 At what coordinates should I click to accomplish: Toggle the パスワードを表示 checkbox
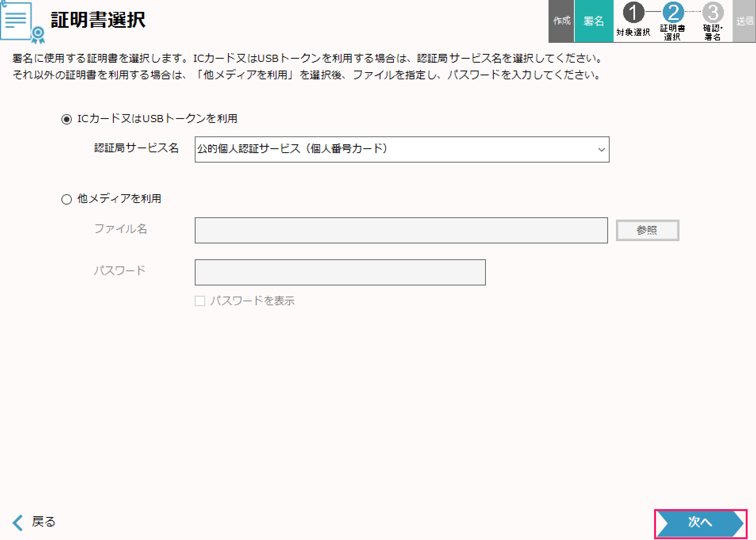point(200,301)
